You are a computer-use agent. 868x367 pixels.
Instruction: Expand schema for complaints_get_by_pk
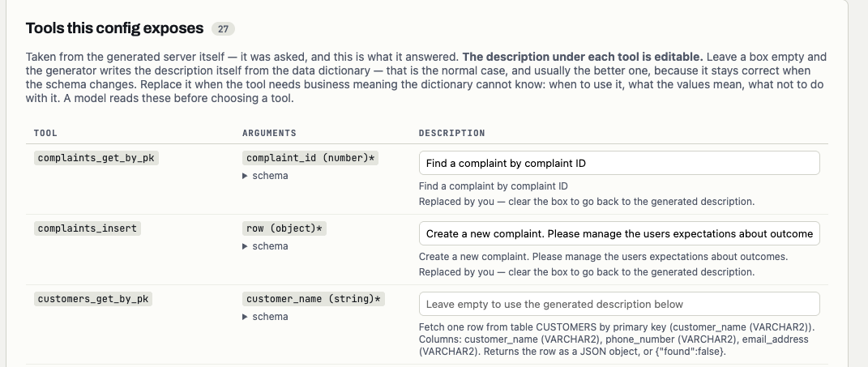(266, 176)
